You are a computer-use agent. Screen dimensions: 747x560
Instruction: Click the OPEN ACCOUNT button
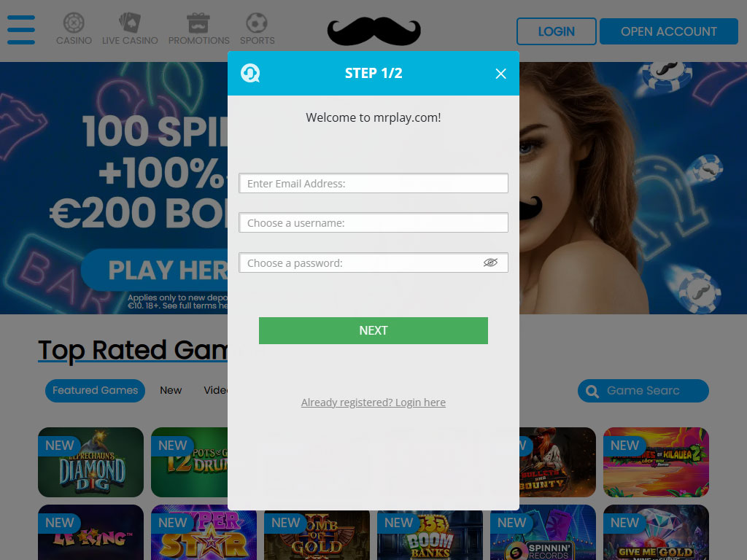(x=669, y=31)
